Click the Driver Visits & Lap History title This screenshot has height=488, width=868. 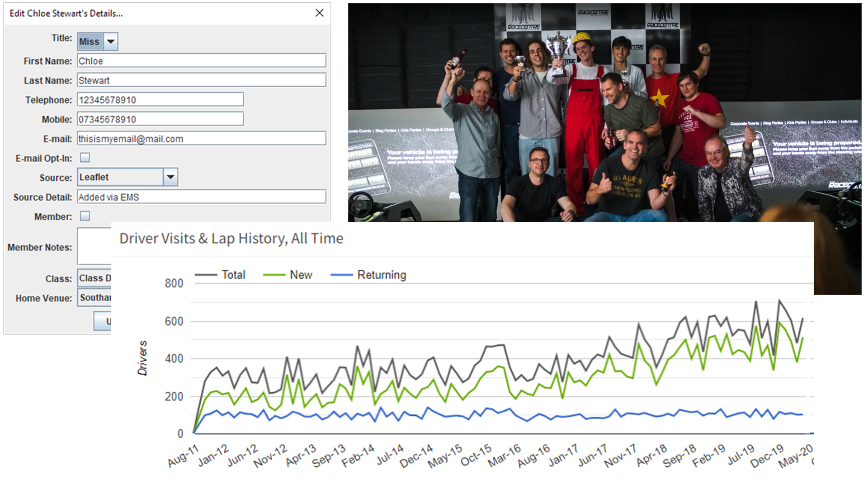pyautogui.click(x=231, y=239)
